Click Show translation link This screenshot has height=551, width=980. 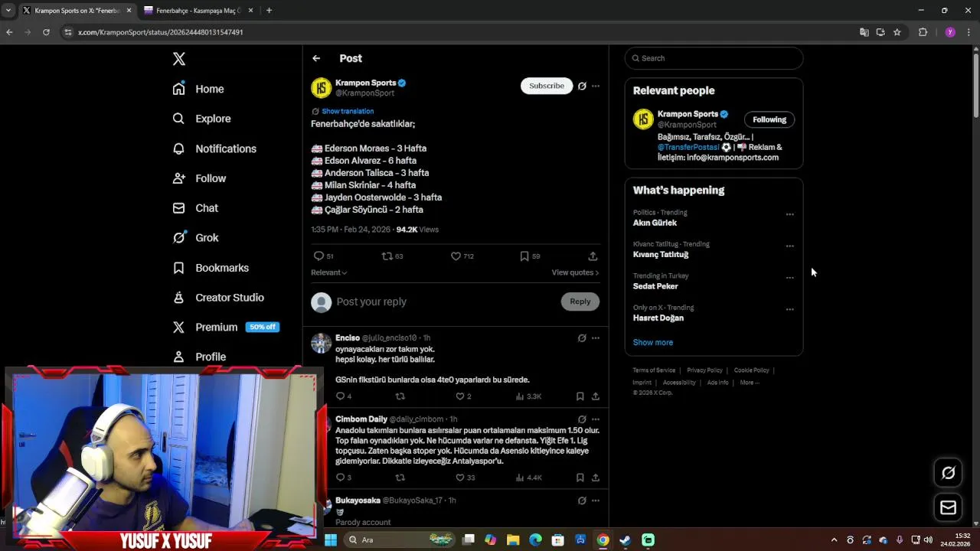pyautogui.click(x=348, y=111)
